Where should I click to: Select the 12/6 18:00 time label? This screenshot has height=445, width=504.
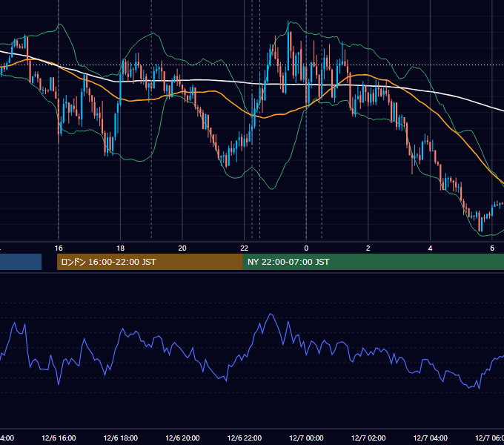pyautogui.click(x=121, y=438)
